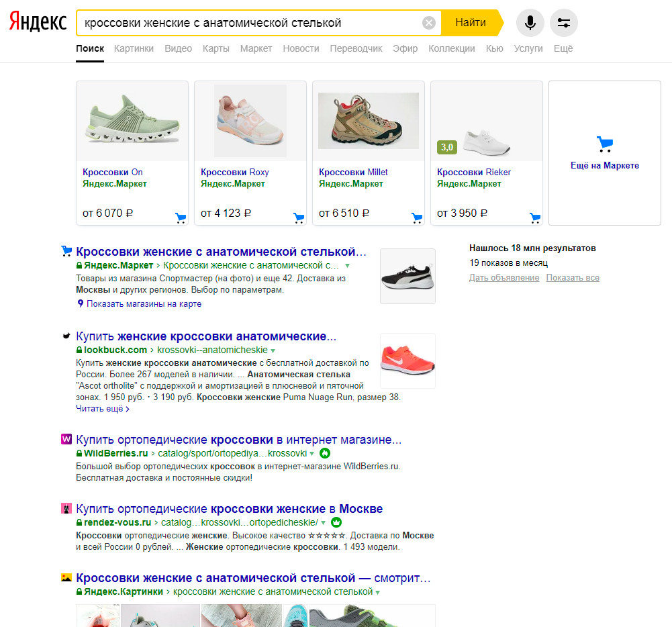Open the black Puma sneaker thumbnail
672x627 pixels.
click(407, 277)
